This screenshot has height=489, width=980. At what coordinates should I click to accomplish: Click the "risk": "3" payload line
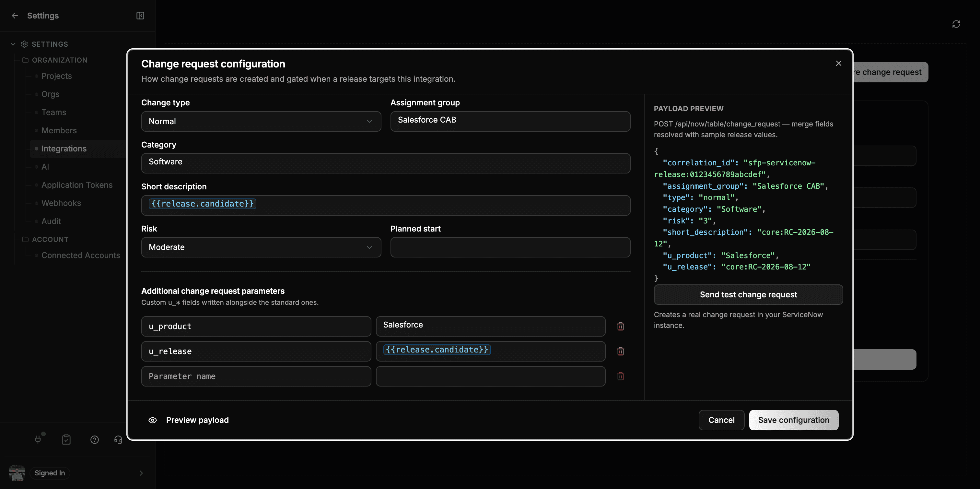click(689, 221)
